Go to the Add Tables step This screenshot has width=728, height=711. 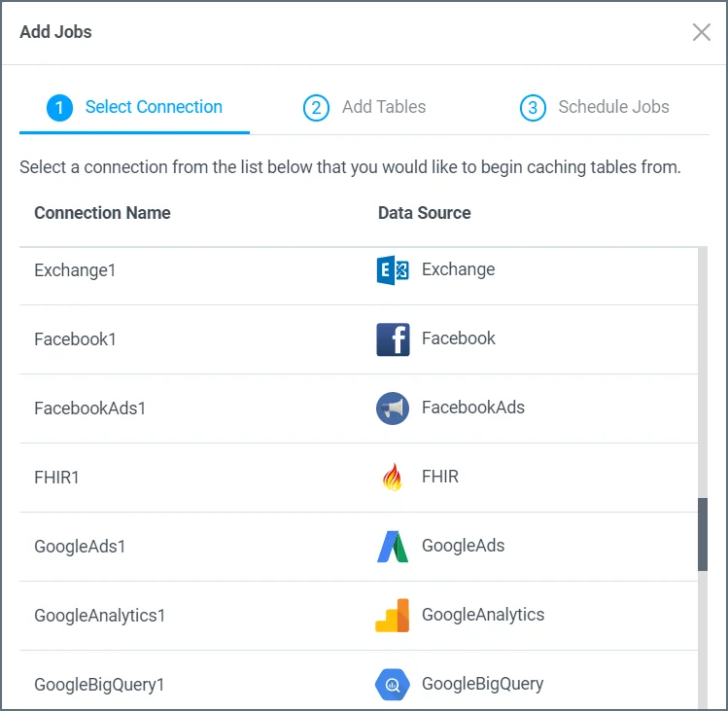(x=364, y=107)
